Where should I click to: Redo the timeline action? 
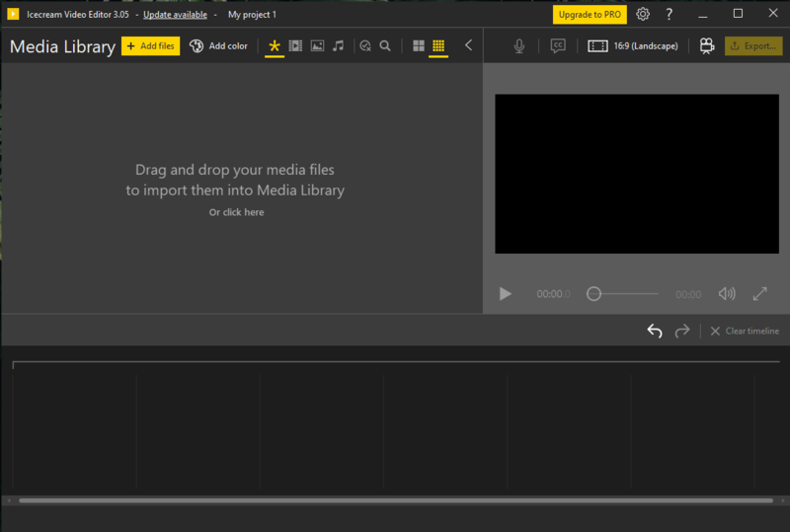[x=682, y=331]
